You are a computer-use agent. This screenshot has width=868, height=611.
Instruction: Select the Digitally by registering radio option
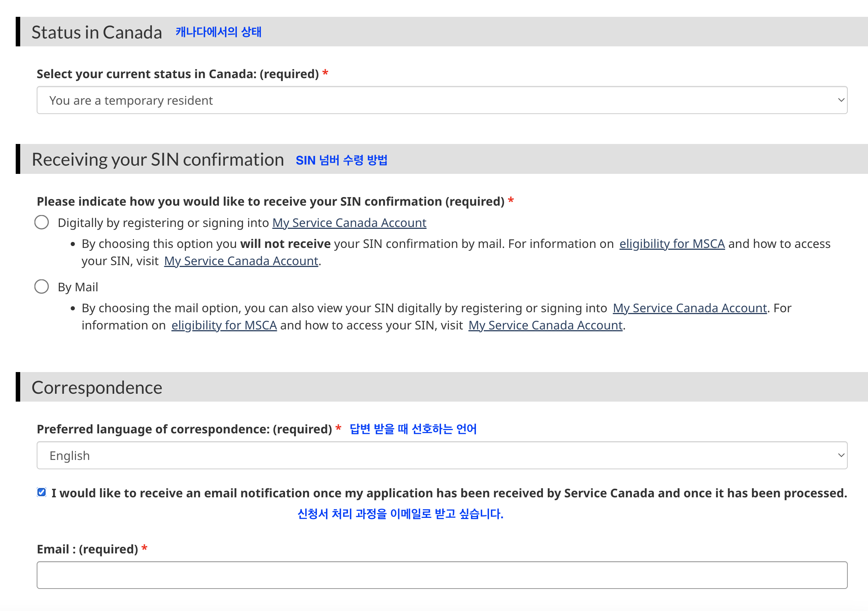pyautogui.click(x=42, y=222)
